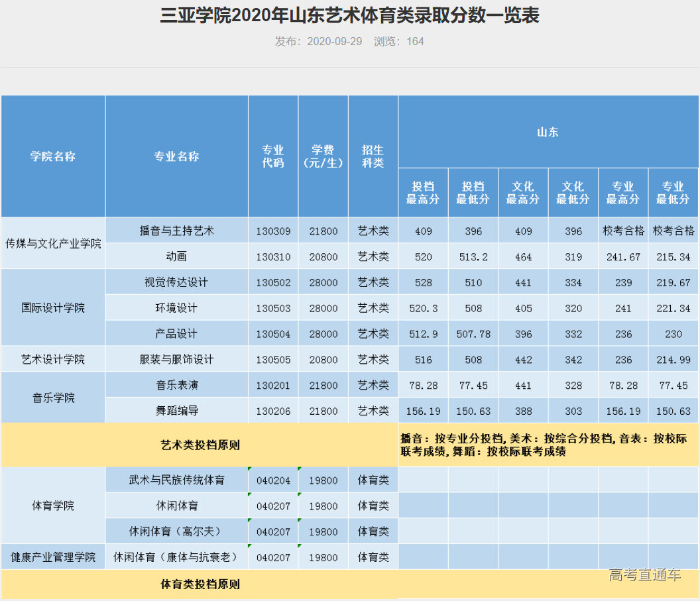Click the 山东 merged header cell
Screen dimensions: 700x601
click(x=548, y=131)
